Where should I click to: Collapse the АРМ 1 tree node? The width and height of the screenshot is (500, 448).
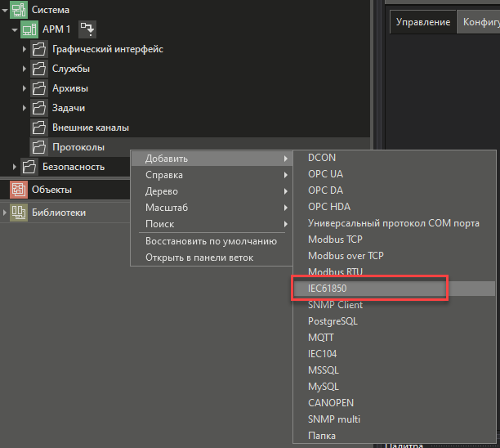[x=15, y=29]
